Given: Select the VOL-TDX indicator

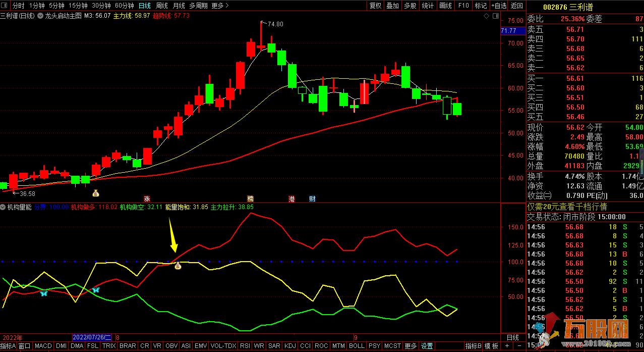Looking at the screenshot, I should [222, 346].
